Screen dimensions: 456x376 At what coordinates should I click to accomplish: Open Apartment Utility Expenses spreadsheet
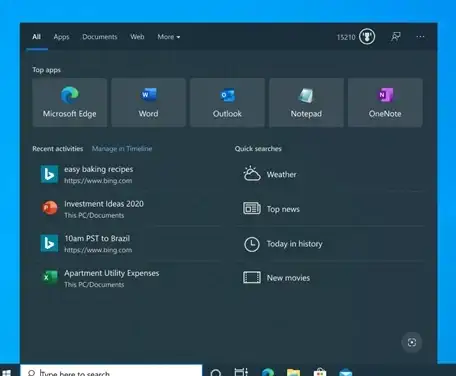tap(127, 278)
